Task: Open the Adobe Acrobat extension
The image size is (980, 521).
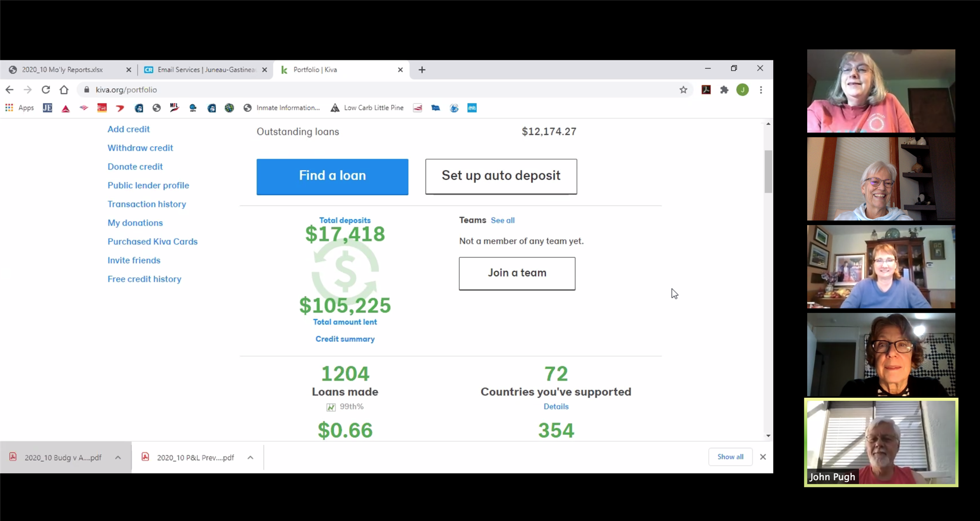Action: 706,90
